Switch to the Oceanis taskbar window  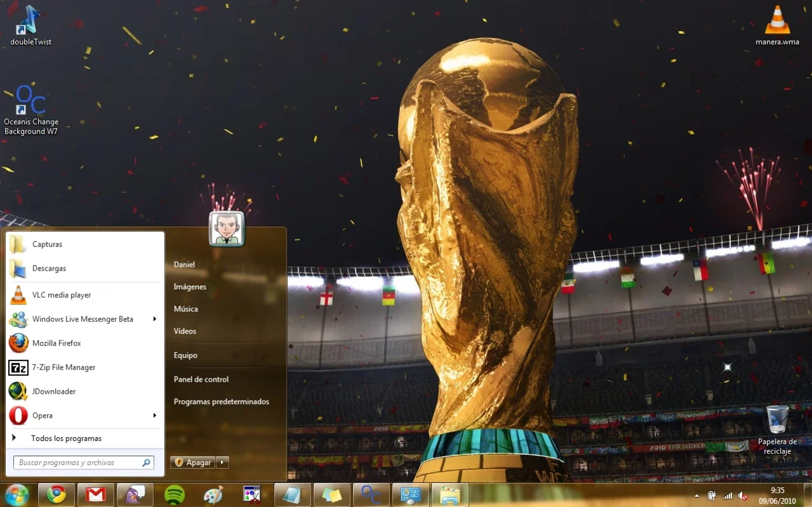coord(371,494)
